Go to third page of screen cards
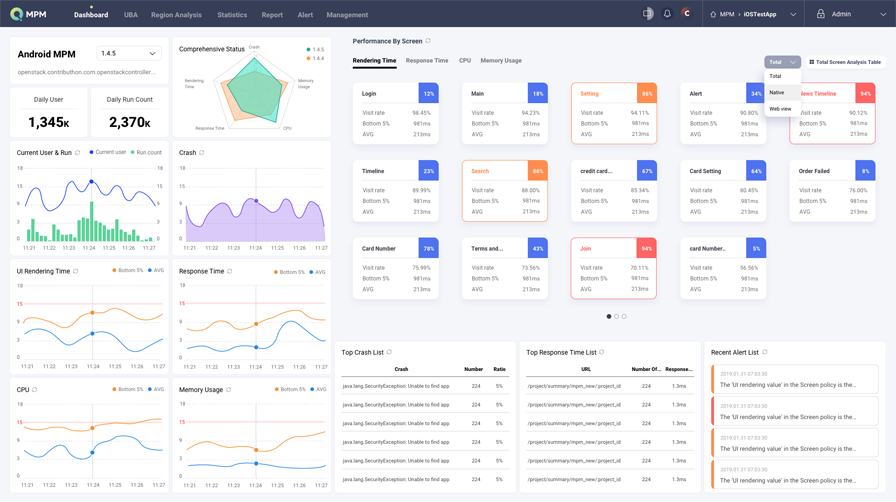Screen dimensions: 896x502 point(624,316)
